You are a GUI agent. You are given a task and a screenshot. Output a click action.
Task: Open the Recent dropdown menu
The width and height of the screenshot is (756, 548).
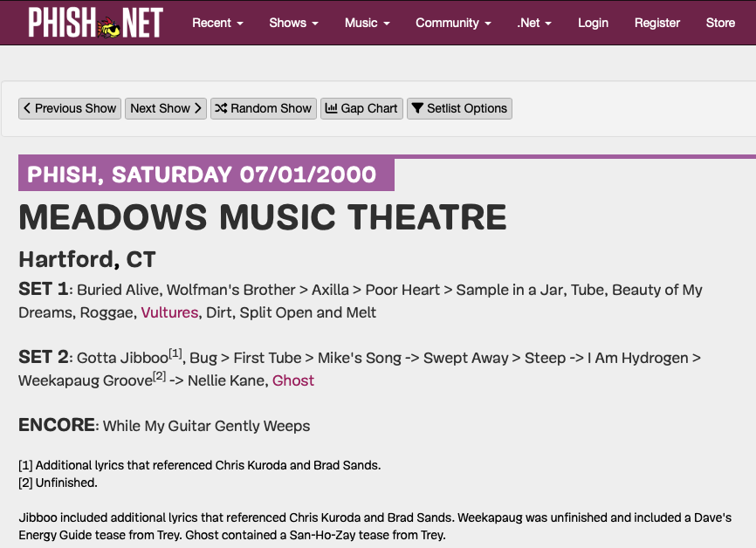217,23
